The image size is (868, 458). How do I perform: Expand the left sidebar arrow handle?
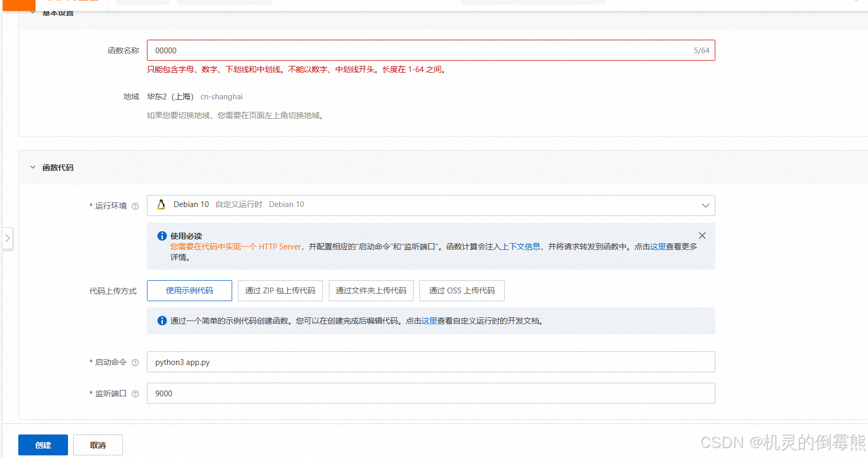pos(7,238)
